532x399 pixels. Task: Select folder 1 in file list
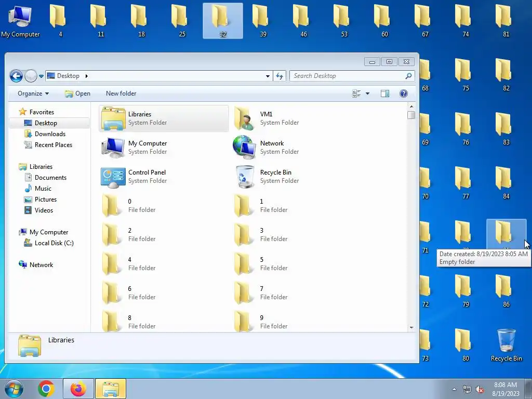pos(296,206)
